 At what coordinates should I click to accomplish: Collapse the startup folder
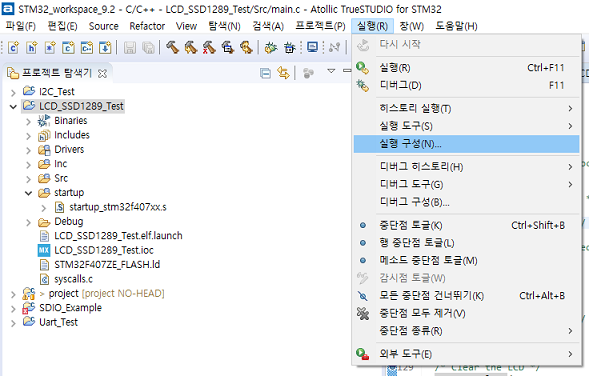click(29, 193)
